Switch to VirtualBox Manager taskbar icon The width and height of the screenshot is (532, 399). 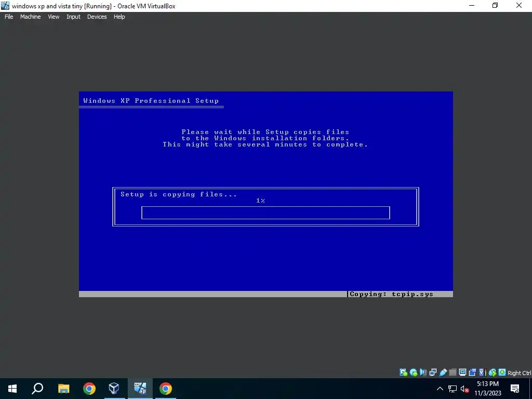[x=114, y=389]
